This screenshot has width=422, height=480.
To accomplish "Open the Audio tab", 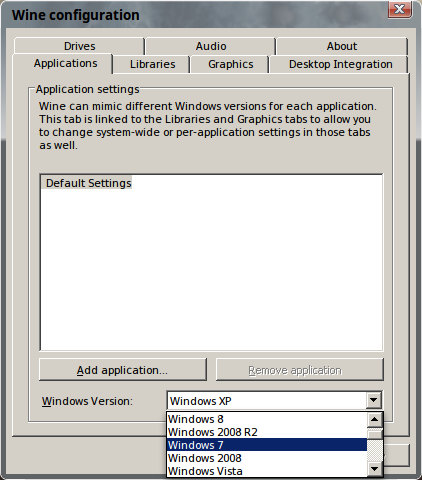I will (x=211, y=46).
